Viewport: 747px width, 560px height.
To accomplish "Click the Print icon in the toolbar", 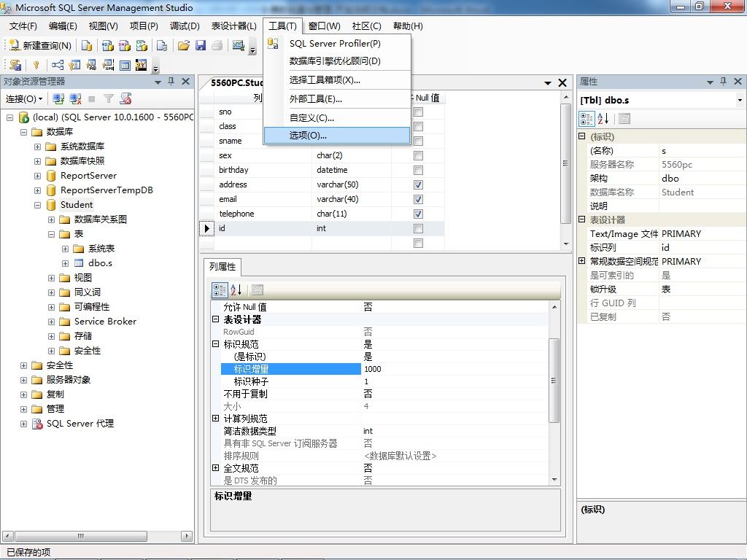I will (x=217, y=45).
